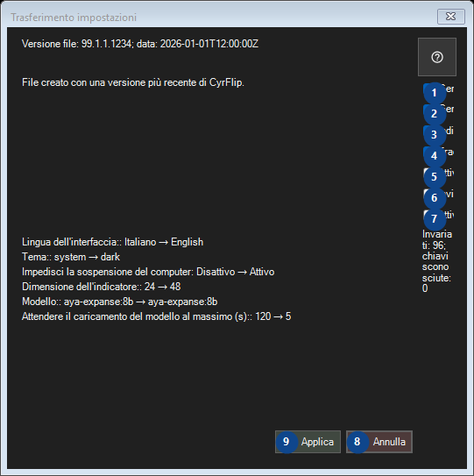The image size is (474, 476).
Task: Select the Dimensione dell'indicatore 24 to 48 line
Action: (x=102, y=287)
